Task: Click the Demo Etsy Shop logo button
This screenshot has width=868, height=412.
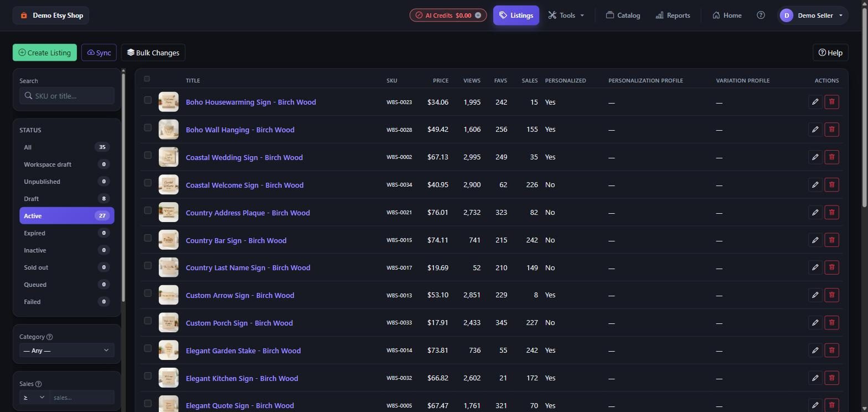Action: point(51,16)
